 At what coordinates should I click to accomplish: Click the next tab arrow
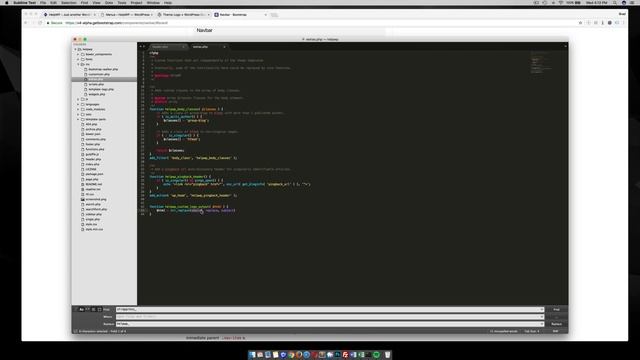click(144, 47)
